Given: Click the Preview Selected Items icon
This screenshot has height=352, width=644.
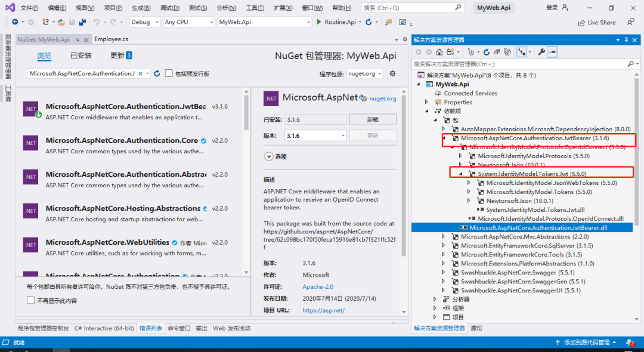Looking at the screenshot, I should pyautogui.click(x=552, y=52).
